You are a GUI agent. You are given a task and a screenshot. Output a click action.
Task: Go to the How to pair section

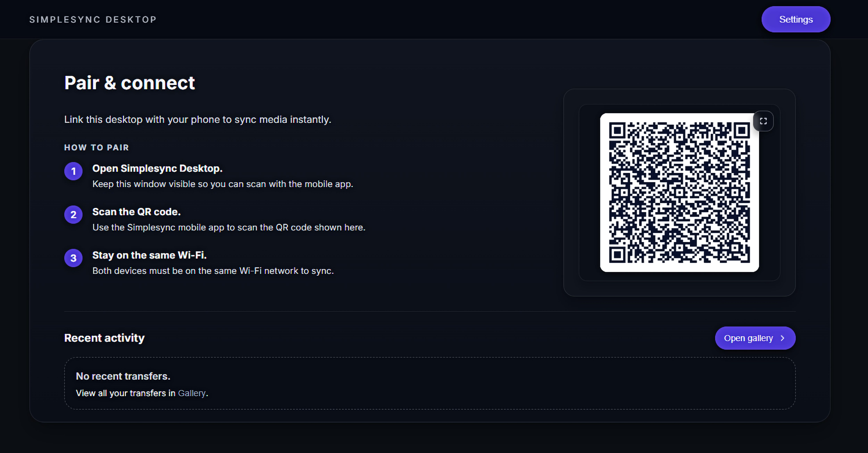(96, 147)
